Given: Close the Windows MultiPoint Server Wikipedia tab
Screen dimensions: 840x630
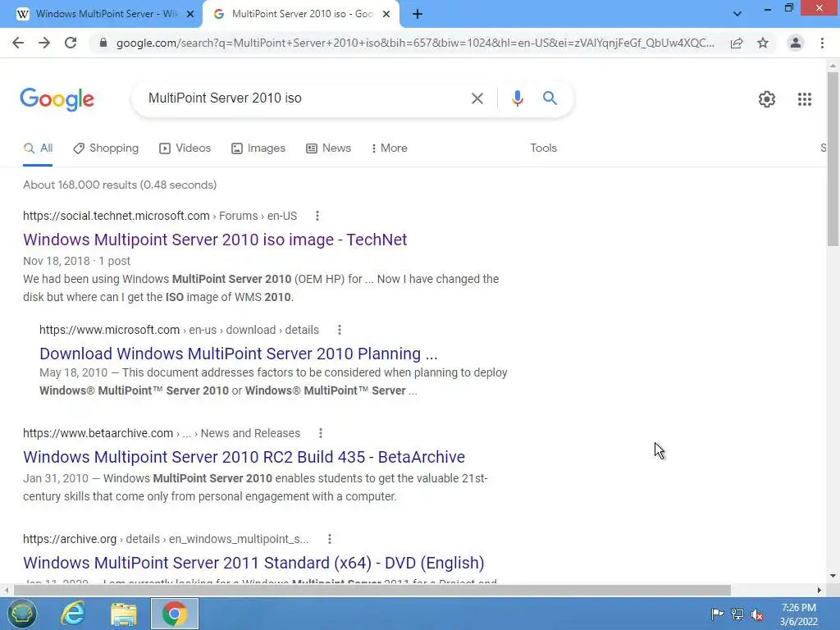Looking at the screenshot, I should coord(190,14).
